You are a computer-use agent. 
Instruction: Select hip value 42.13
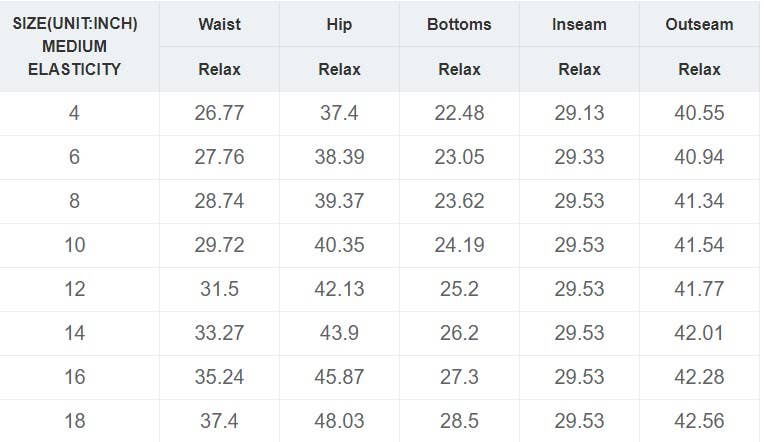click(x=339, y=289)
